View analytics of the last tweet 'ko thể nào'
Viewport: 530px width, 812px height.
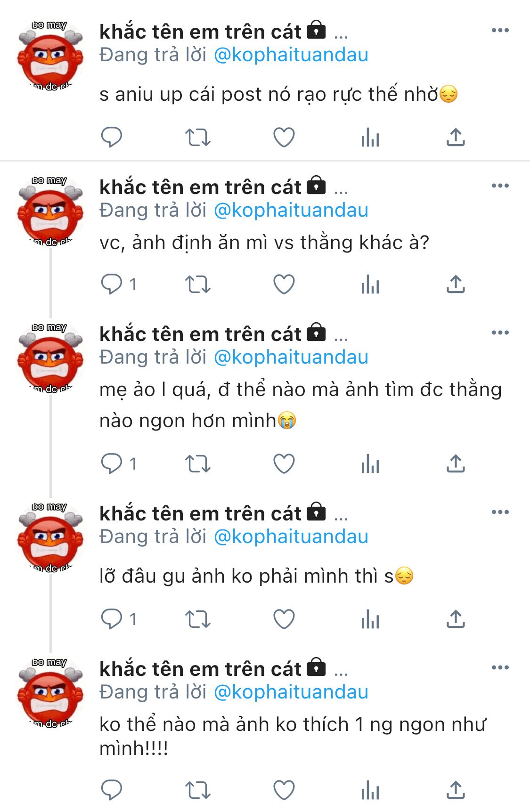[x=370, y=790]
